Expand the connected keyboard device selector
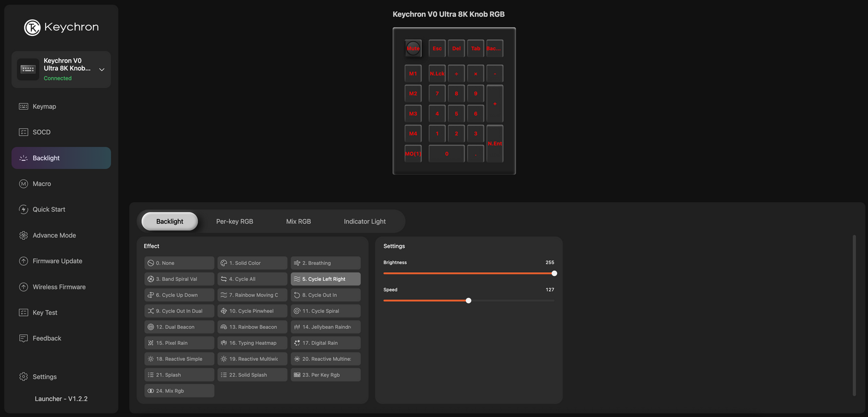The image size is (868, 417). click(102, 69)
